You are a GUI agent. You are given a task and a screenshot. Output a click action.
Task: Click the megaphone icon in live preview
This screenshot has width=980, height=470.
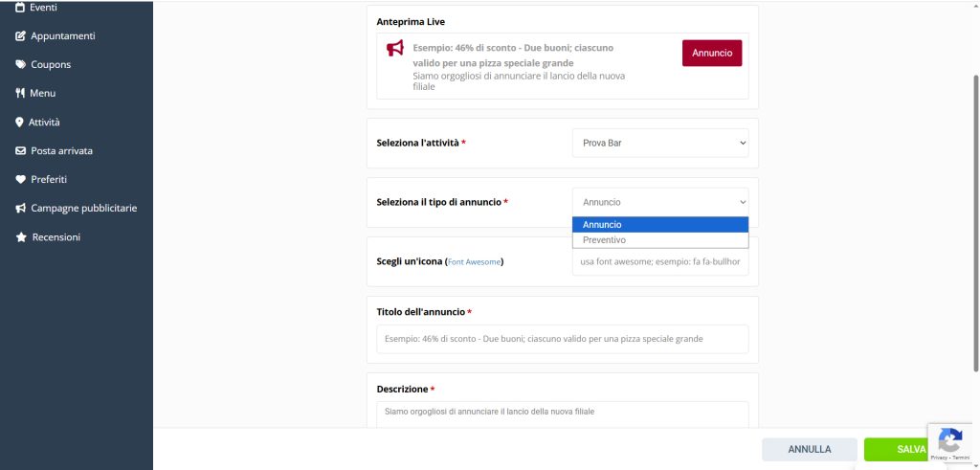tap(394, 48)
